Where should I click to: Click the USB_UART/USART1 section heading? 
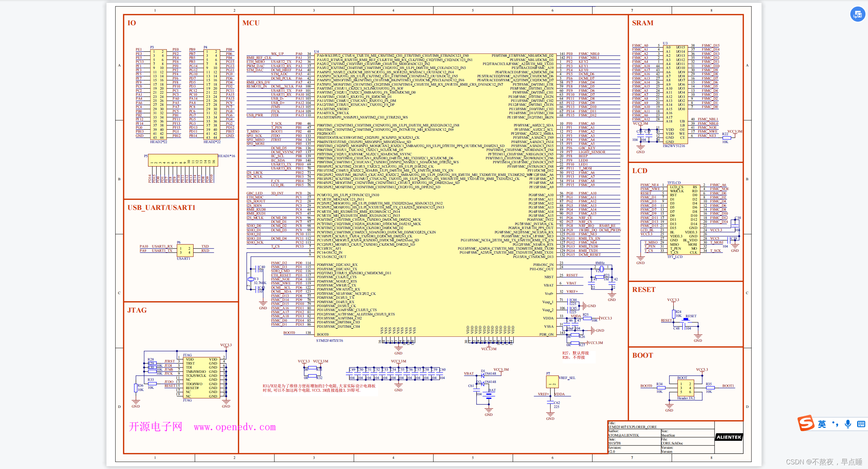pos(161,207)
